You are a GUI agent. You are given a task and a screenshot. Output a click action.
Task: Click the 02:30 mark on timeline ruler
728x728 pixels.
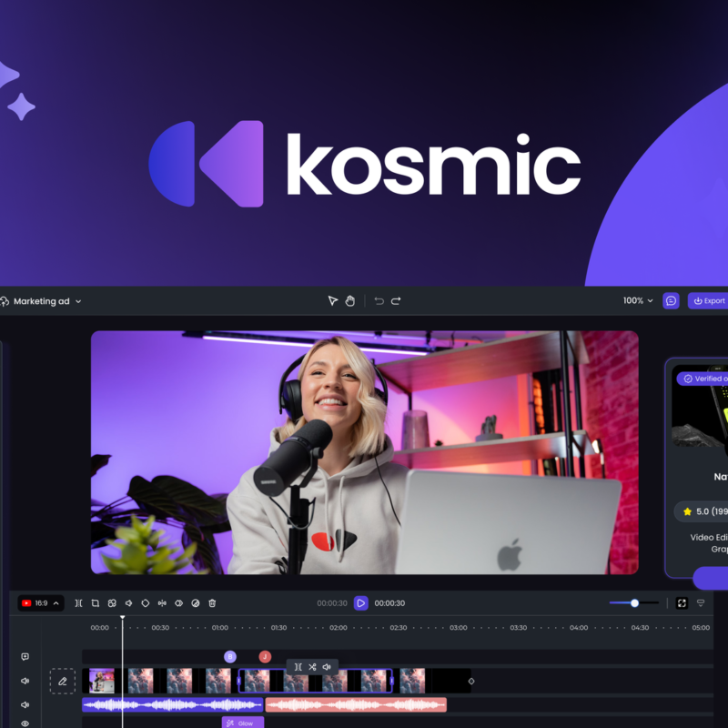[x=399, y=628]
